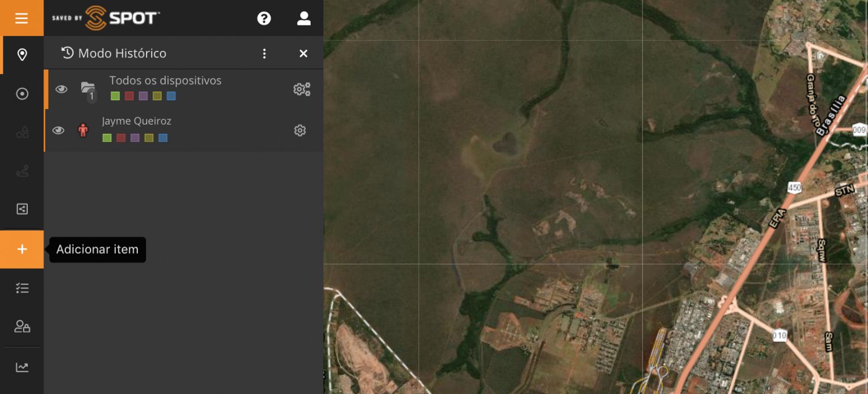This screenshot has width=868, height=394.
Task: Open settings gear for Jayme Queiroz
Action: [300, 130]
